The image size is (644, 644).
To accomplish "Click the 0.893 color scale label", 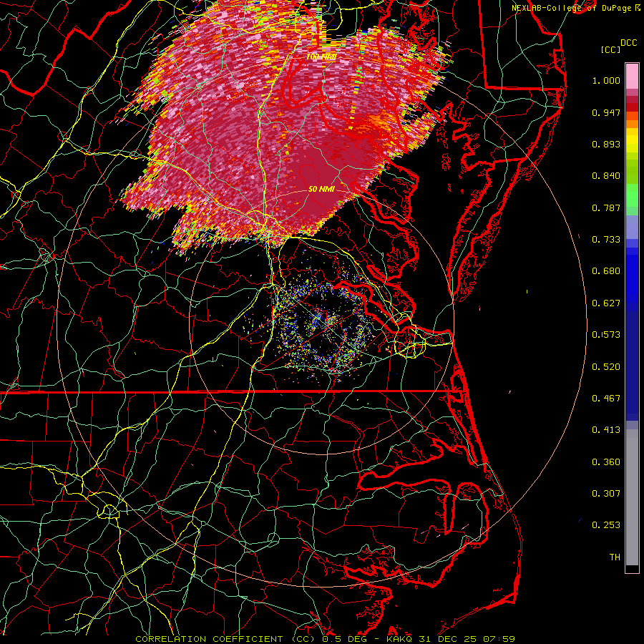I will pyautogui.click(x=606, y=144).
